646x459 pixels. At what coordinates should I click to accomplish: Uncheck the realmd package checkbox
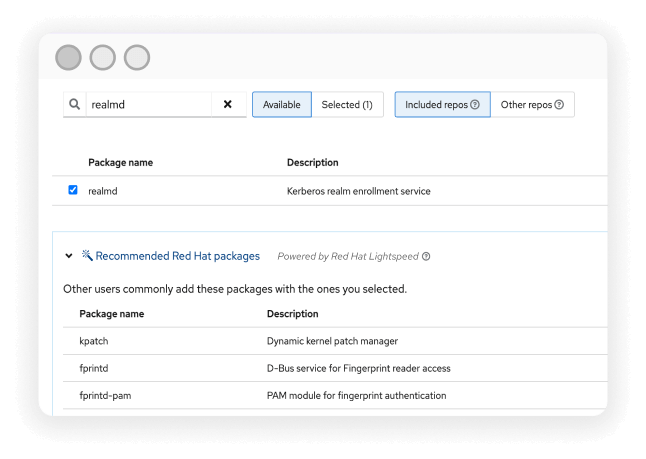click(73, 190)
